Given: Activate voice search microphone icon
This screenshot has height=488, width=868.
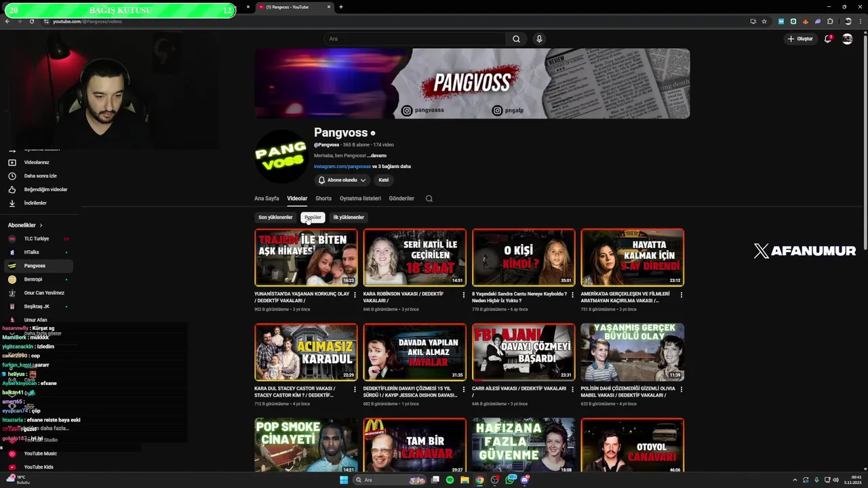Looking at the screenshot, I should [x=539, y=39].
